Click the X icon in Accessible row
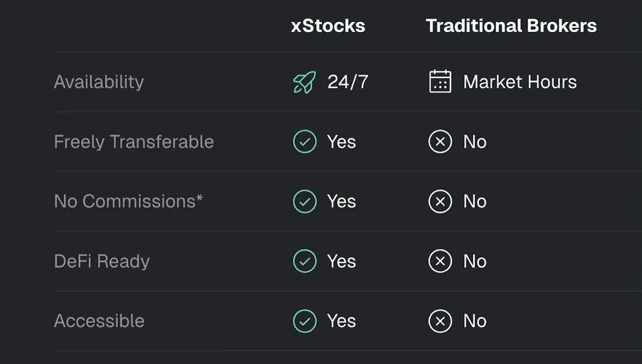This screenshot has height=364, width=642. coord(440,321)
